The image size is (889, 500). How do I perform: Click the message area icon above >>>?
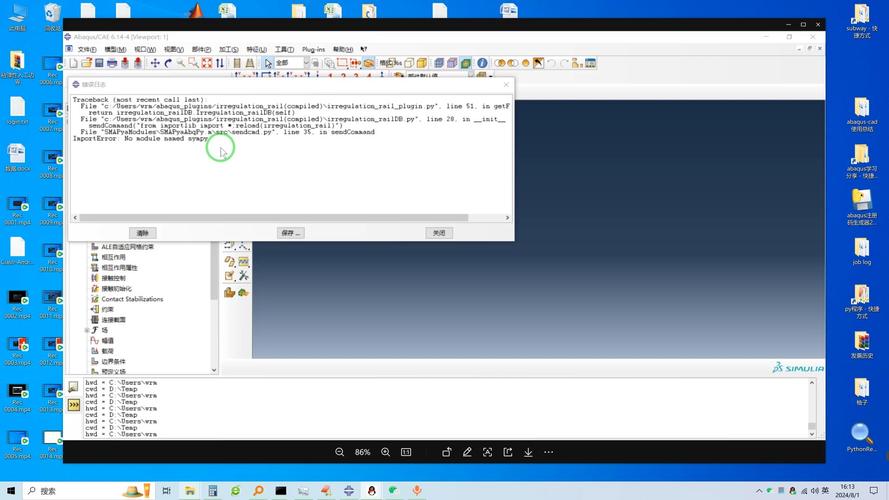[74, 387]
